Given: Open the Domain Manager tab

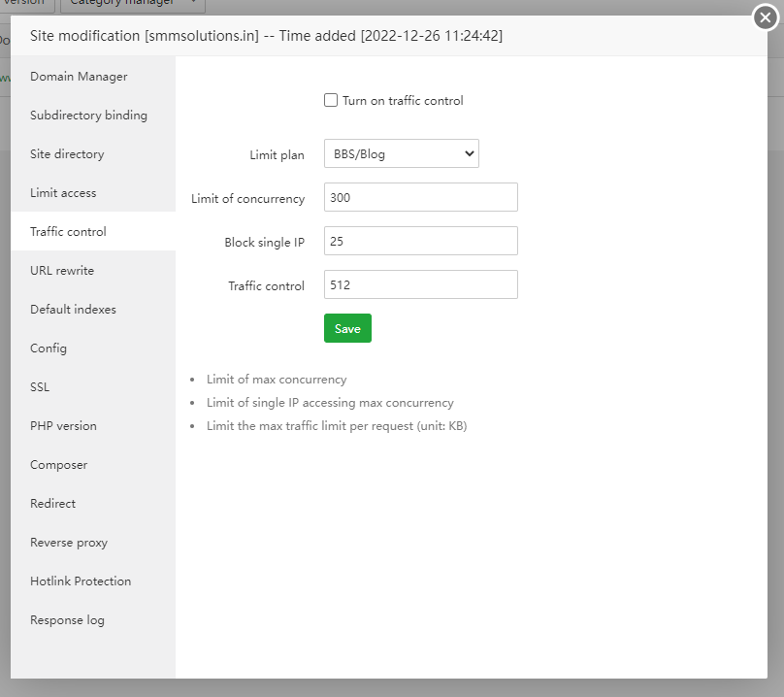Looking at the screenshot, I should 93,76.
